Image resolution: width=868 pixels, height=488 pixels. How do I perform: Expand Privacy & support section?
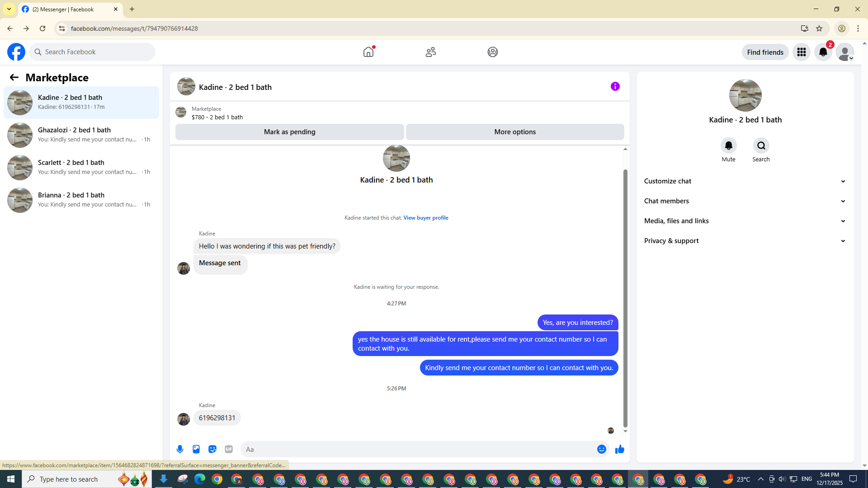coord(745,241)
